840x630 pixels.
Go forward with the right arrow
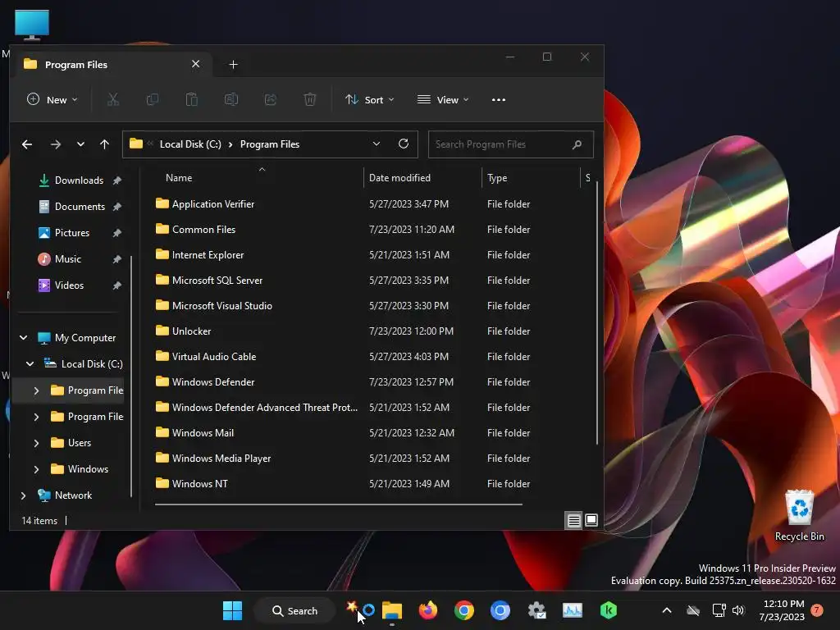click(56, 144)
